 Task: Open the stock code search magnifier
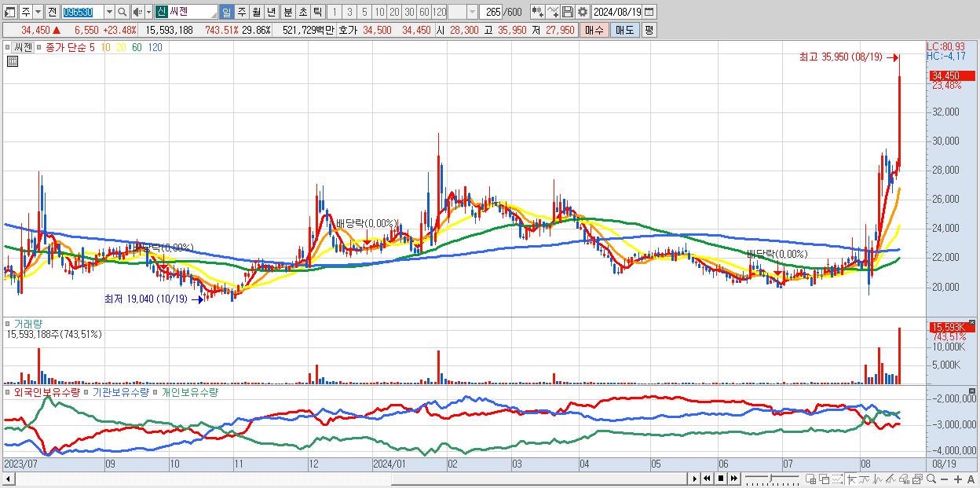(122, 12)
